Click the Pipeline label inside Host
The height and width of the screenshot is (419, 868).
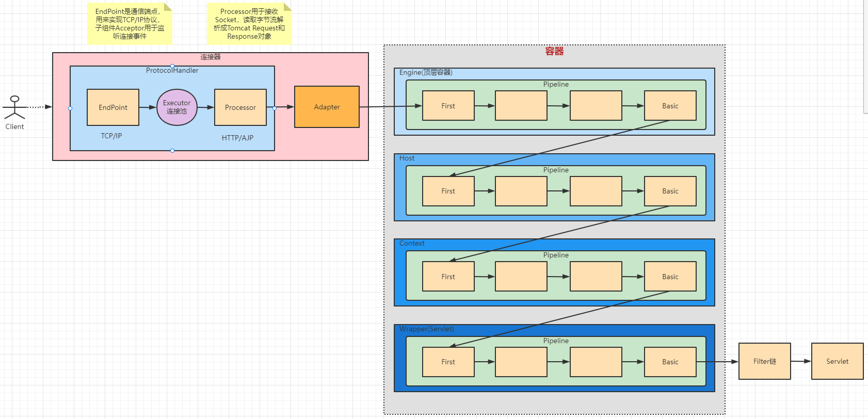click(x=556, y=170)
